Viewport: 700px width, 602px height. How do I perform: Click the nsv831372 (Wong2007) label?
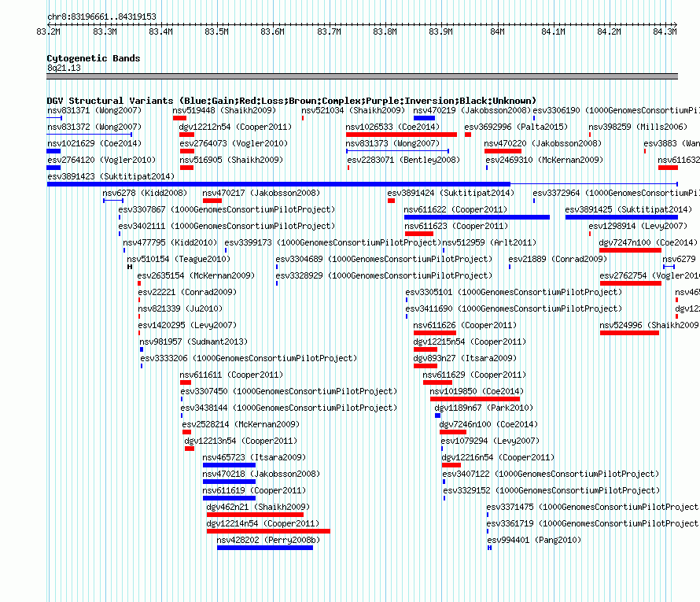[94, 127]
